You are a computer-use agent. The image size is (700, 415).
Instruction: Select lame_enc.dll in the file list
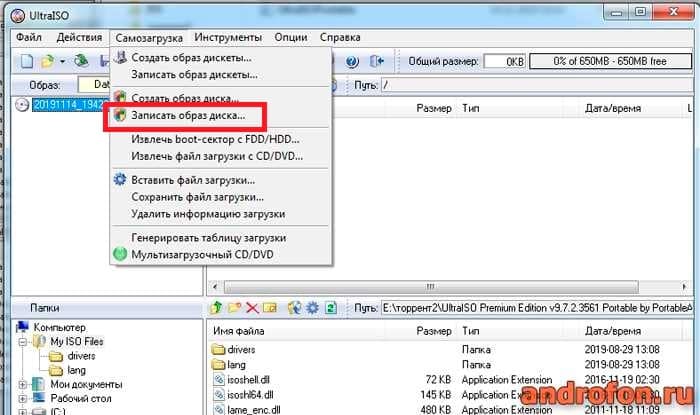[x=254, y=409]
